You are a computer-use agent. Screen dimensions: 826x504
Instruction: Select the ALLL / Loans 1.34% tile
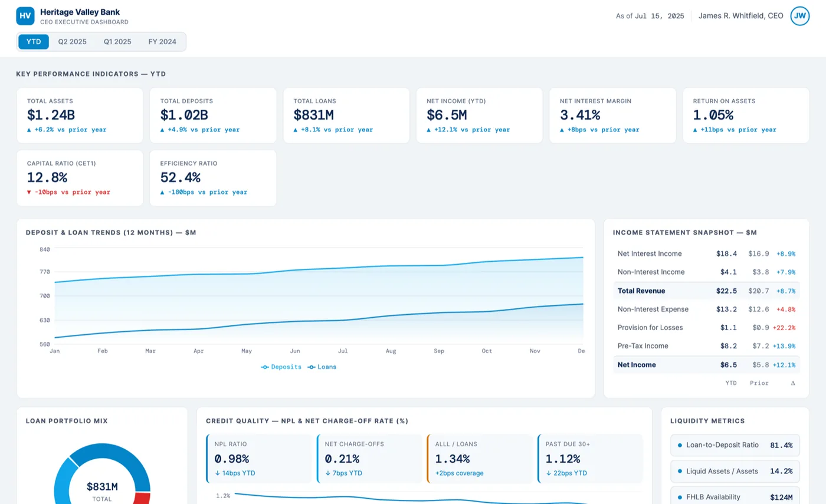[x=480, y=459]
